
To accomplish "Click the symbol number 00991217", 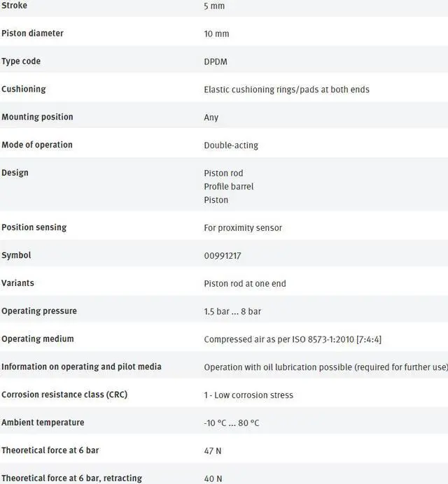I will (x=223, y=256).
